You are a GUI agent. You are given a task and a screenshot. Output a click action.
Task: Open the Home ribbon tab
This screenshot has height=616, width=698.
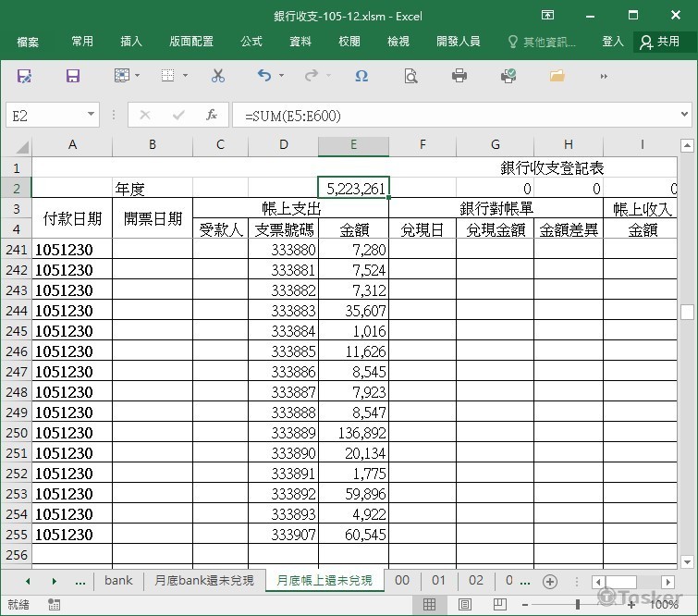click(82, 42)
